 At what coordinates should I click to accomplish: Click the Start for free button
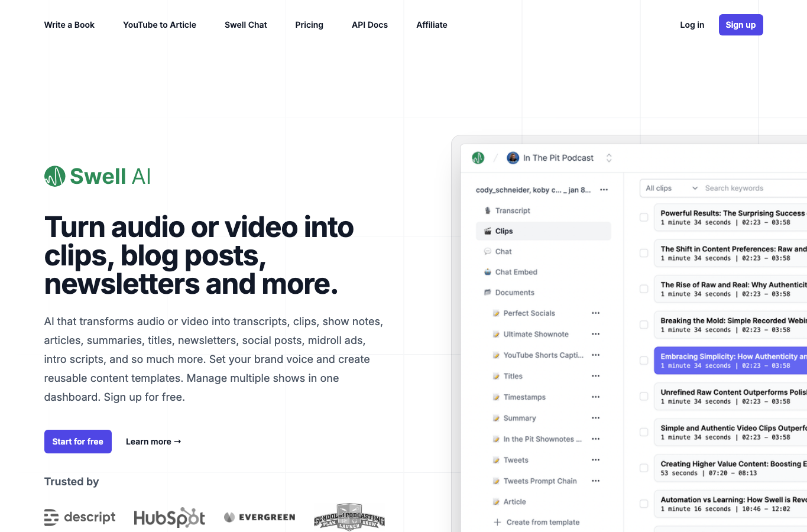point(78,442)
